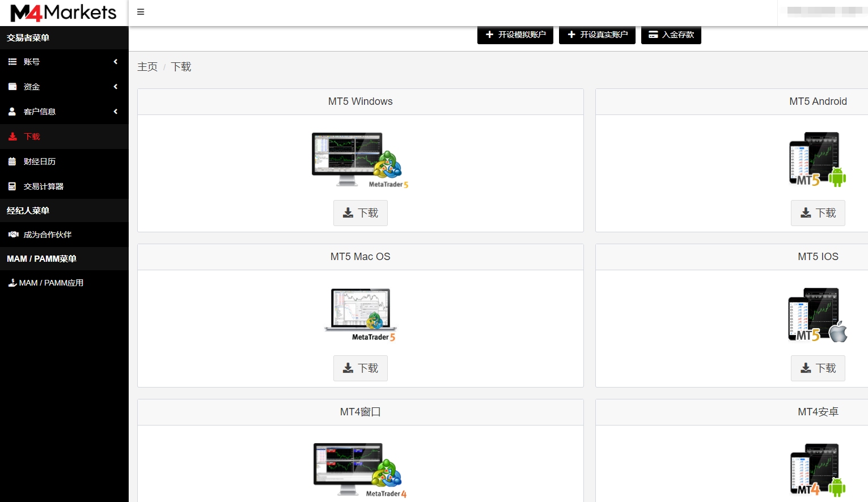The width and height of the screenshot is (868, 502).
Task: Click the M4Markets logo
Action: point(63,12)
